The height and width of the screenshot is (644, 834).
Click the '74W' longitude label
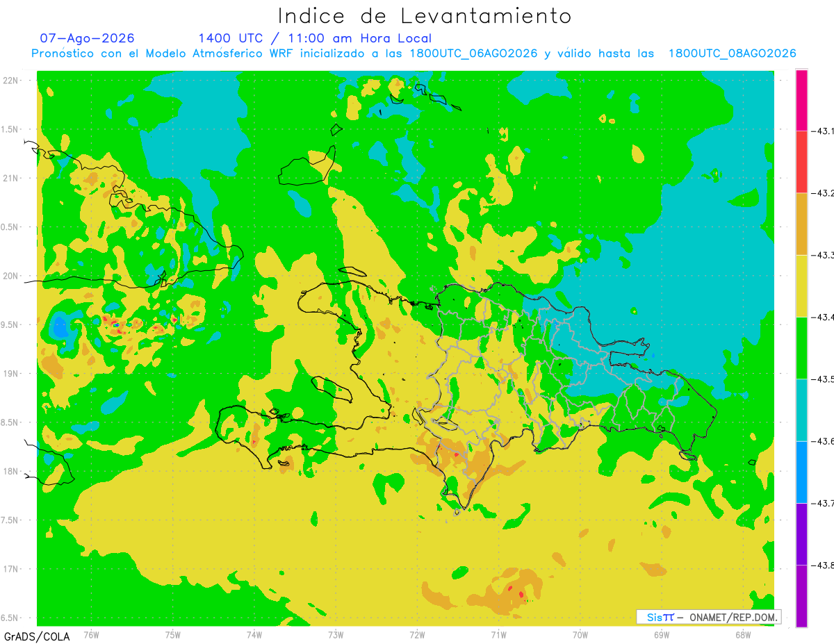pos(254,634)
